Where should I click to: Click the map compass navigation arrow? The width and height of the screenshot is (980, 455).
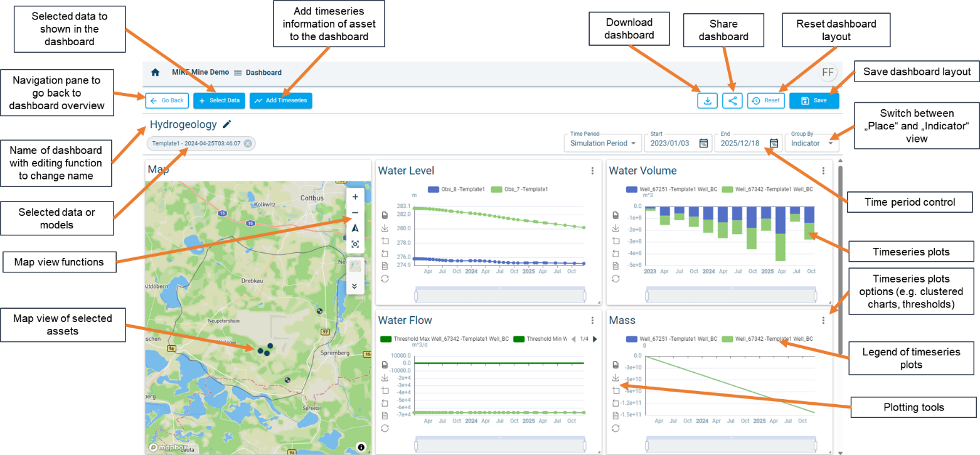[355, 228]
